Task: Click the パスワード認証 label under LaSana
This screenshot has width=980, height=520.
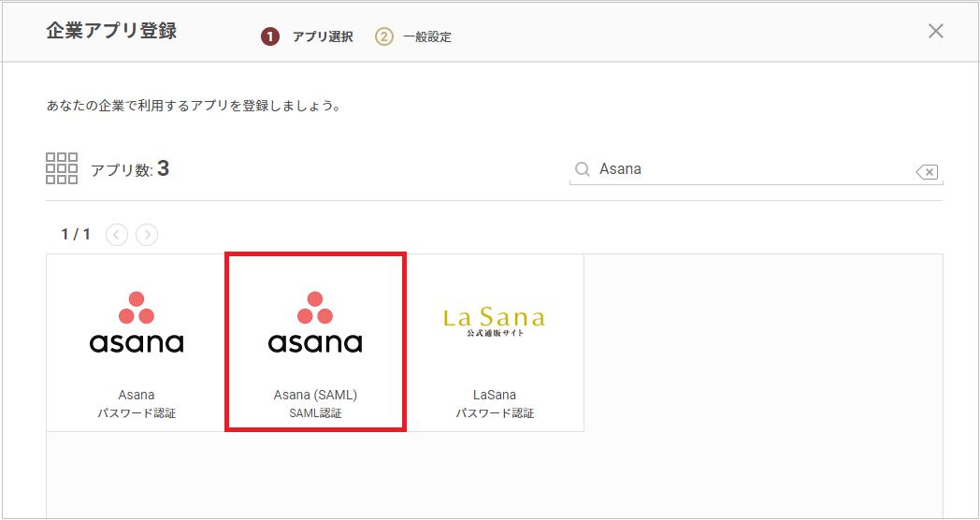Action: tap(495, 413)
